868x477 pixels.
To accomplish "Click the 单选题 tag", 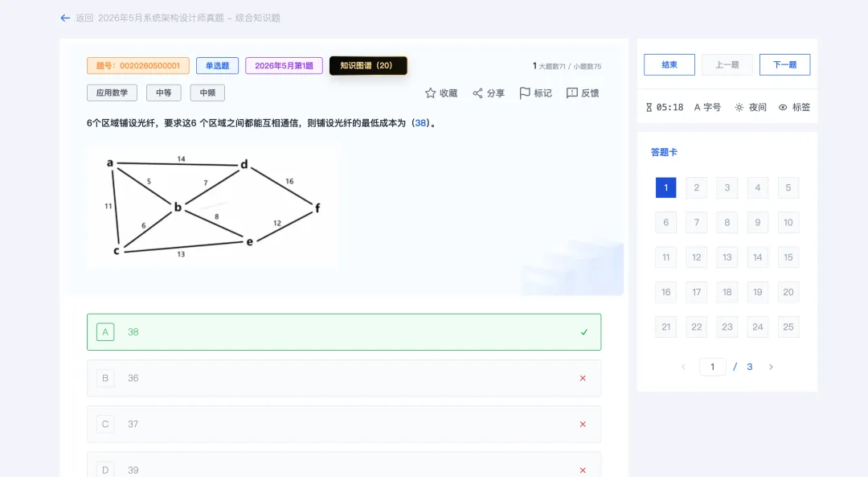I will (217, 65).
